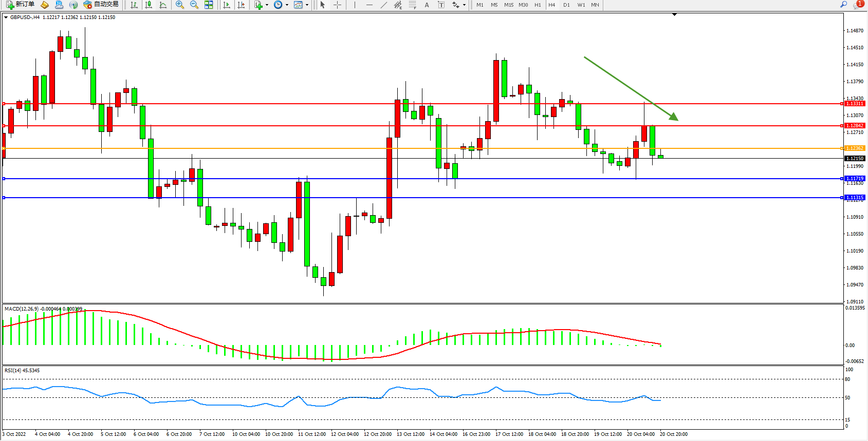Select the crosshair tool
Viewport: 868px width, 441px height.
pos(337,5)
